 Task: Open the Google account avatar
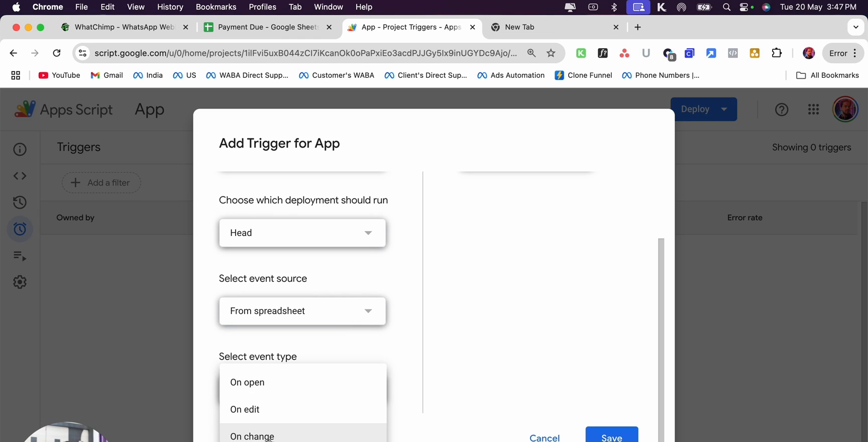pos(845,109)
